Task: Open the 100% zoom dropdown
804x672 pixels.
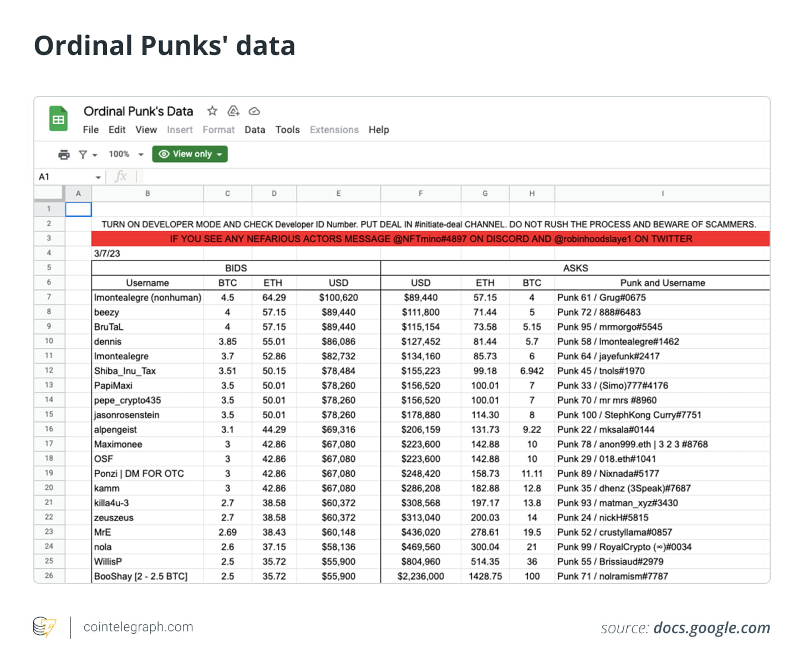Action: pyautogui.click(x=126, y=154)
